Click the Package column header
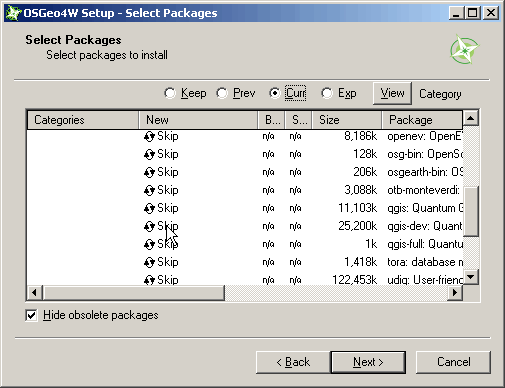This screenshot has height=388, width=505. tap(422, 120)
